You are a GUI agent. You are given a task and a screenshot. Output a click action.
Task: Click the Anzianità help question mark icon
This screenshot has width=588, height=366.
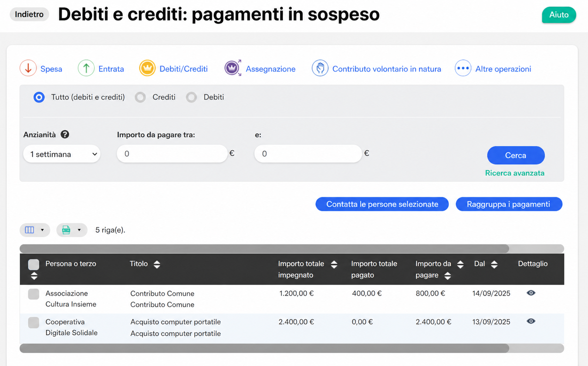[65, 134]
